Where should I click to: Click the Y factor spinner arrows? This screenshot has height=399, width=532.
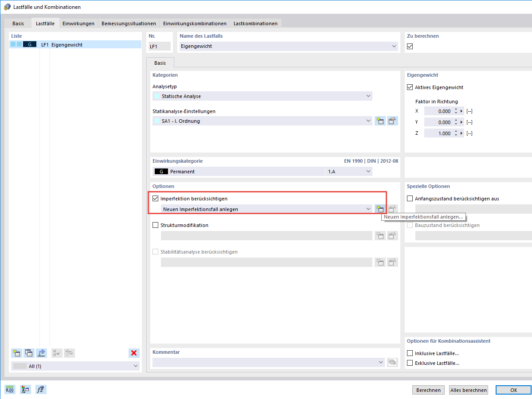point(455,122)
